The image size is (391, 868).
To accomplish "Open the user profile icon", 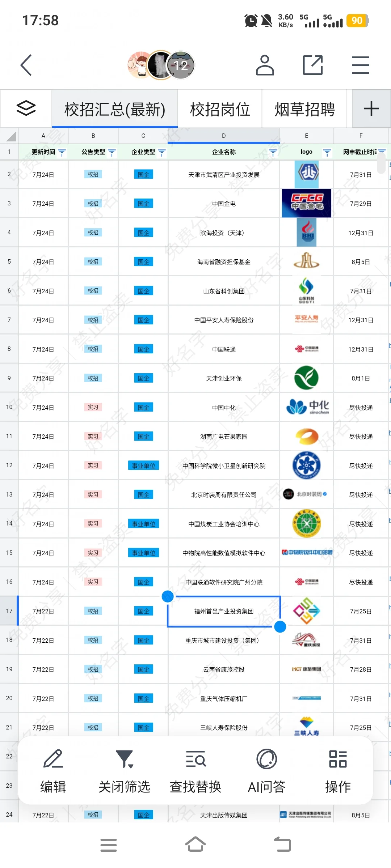I will (265, 65).
